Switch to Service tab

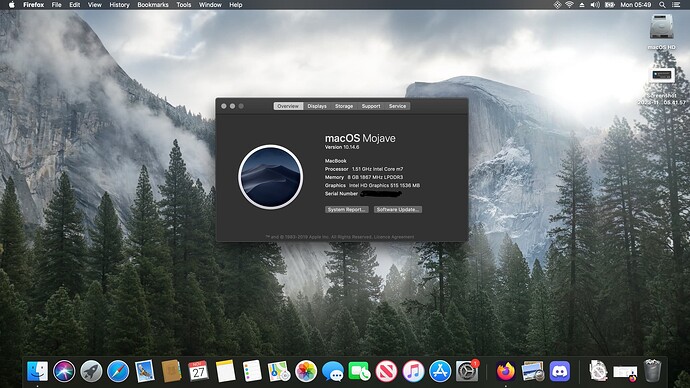397,106
